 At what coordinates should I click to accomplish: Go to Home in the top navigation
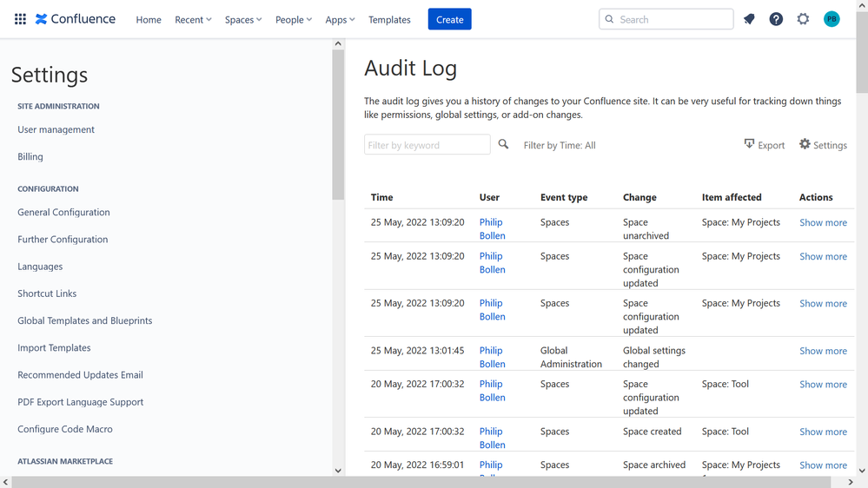click(149, 19)
